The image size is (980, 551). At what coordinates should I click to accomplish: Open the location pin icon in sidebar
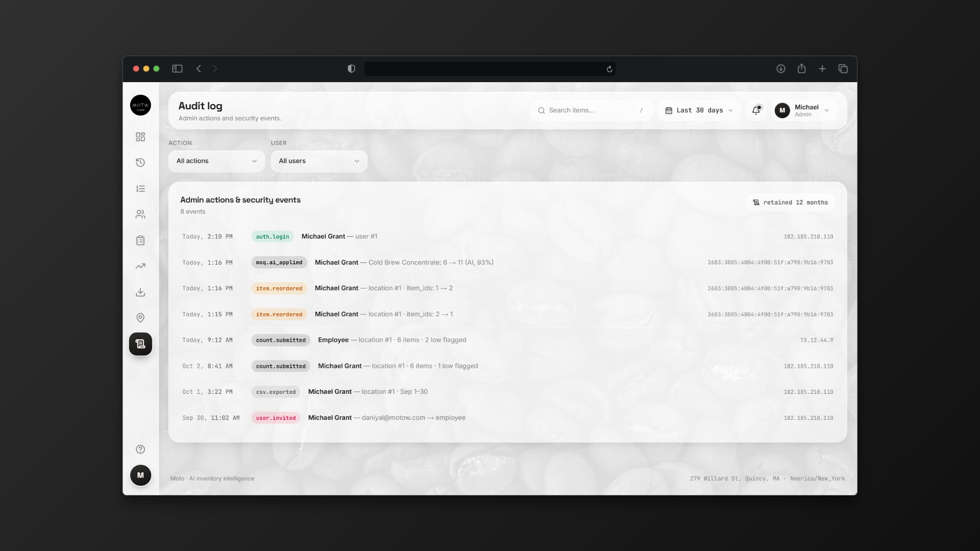click(140, 318)
